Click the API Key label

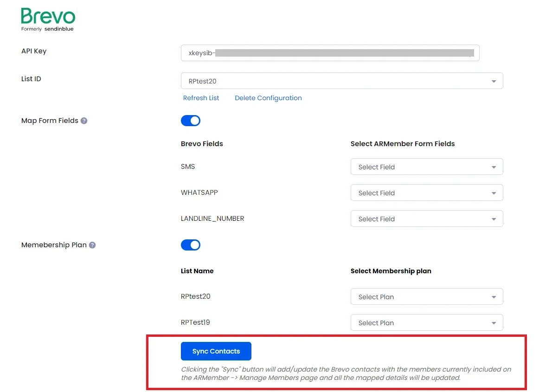coord(34,51)
